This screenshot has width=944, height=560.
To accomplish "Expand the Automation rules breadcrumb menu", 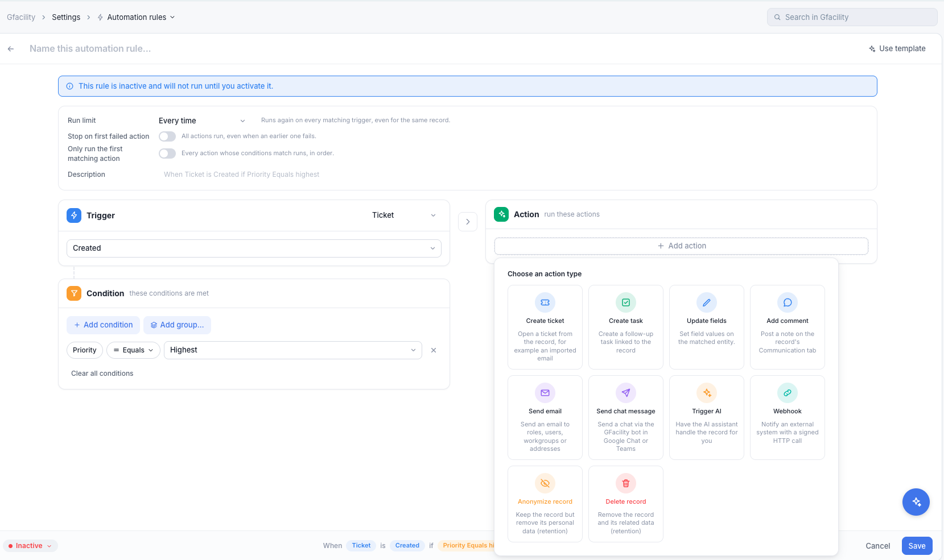I will click(x=172, y=18).
